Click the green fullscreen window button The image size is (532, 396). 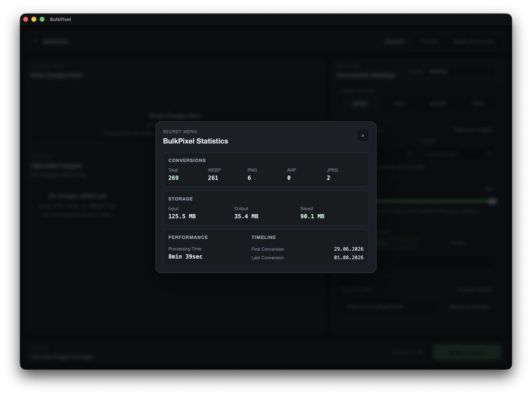[x=42, y=19]
